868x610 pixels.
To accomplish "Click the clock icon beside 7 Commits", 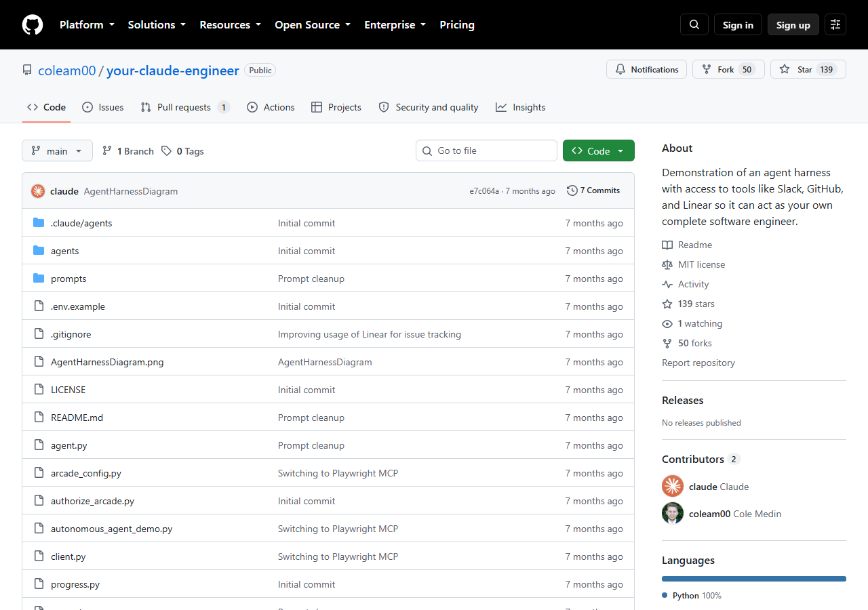I will point(572,190).
